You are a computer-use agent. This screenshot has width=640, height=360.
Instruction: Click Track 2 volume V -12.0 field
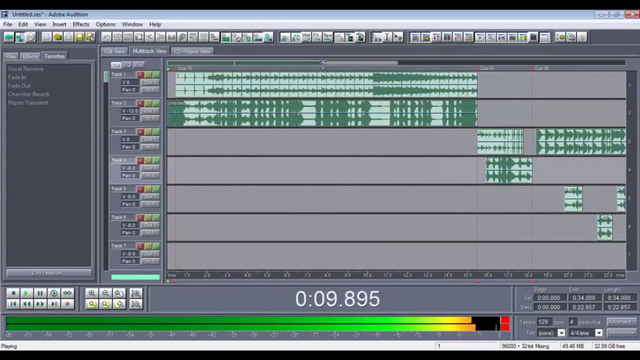(130, 111)
